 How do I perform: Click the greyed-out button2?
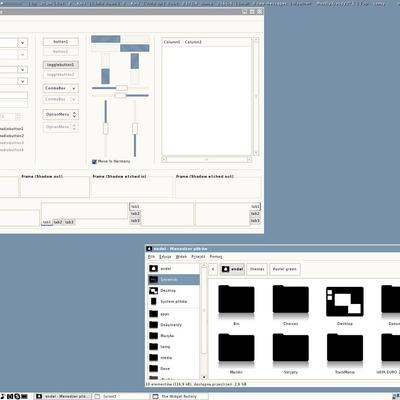point(61,52)
